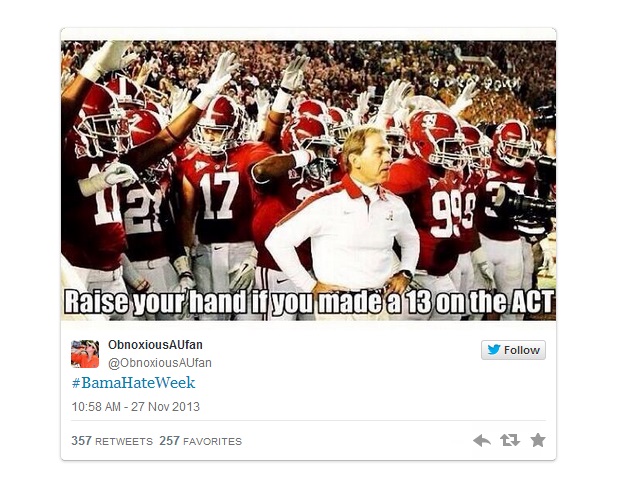Image resolution: width=621 pixels, height=487 pixels.
Task: Click the word RETWEETS beside the count
Action: [x=124, y=442]
